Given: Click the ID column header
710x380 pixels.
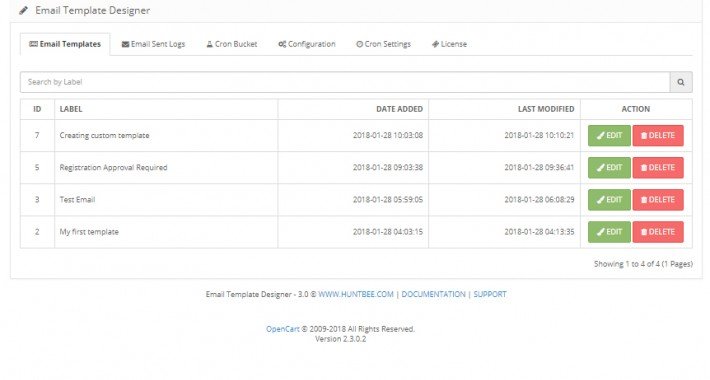Looking at the screenshot, I should click(x=37, y=109).
